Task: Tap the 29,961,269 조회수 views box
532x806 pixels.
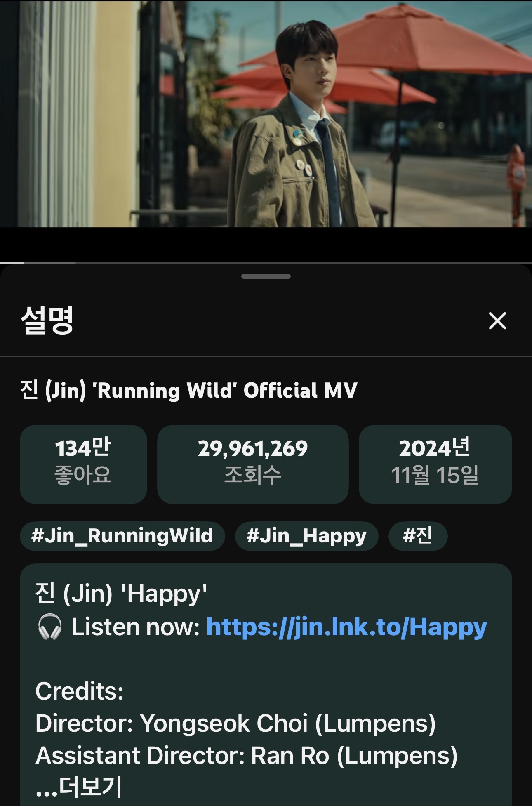Action: coord(253,464)
